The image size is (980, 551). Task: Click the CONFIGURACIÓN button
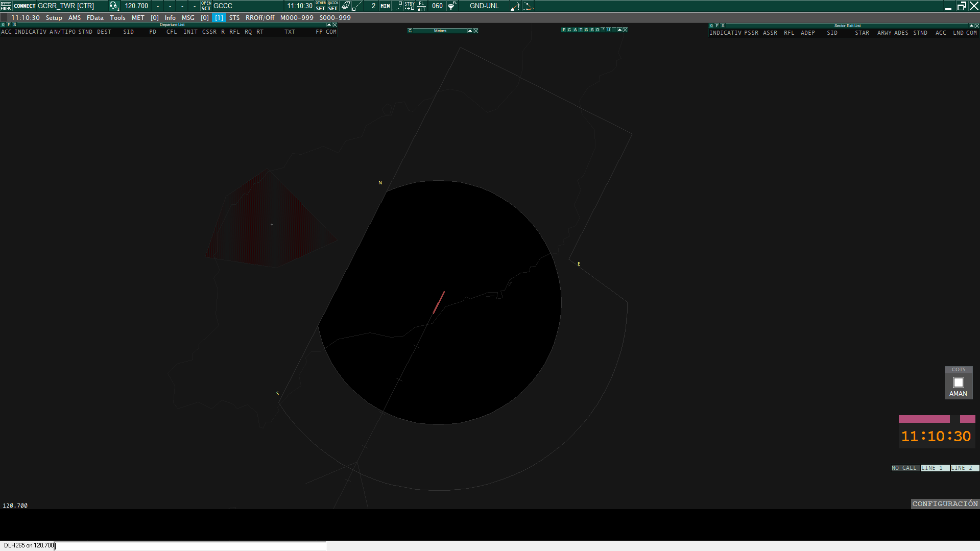click(945, 504)
